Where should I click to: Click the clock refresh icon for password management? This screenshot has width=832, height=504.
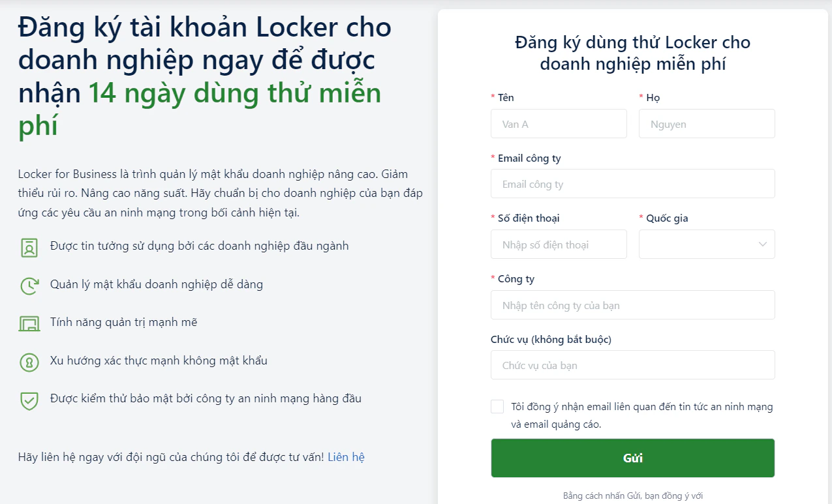[29, 284]
